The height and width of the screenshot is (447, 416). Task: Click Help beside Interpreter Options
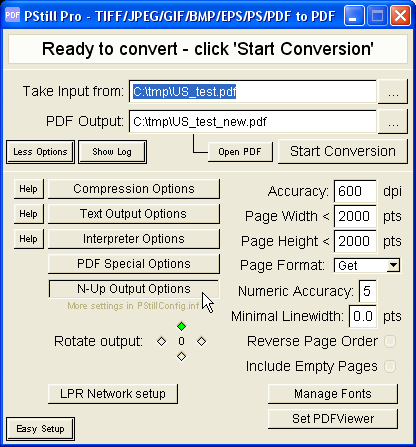coord(29,239)
